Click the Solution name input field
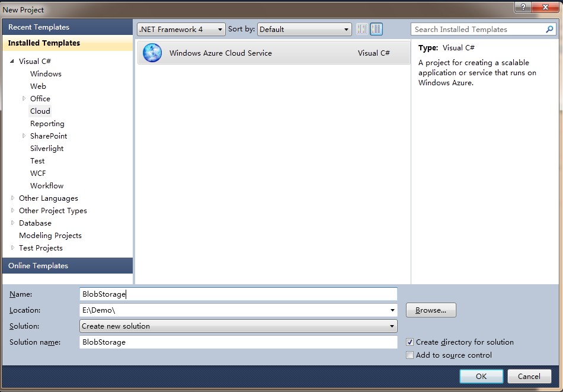 (238, 342)
